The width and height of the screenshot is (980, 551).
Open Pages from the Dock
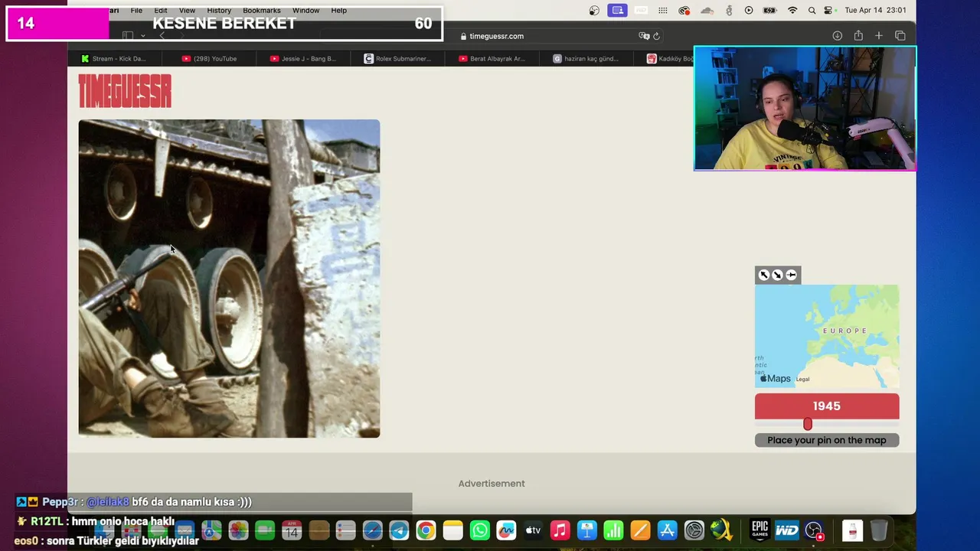pos(640,530)
